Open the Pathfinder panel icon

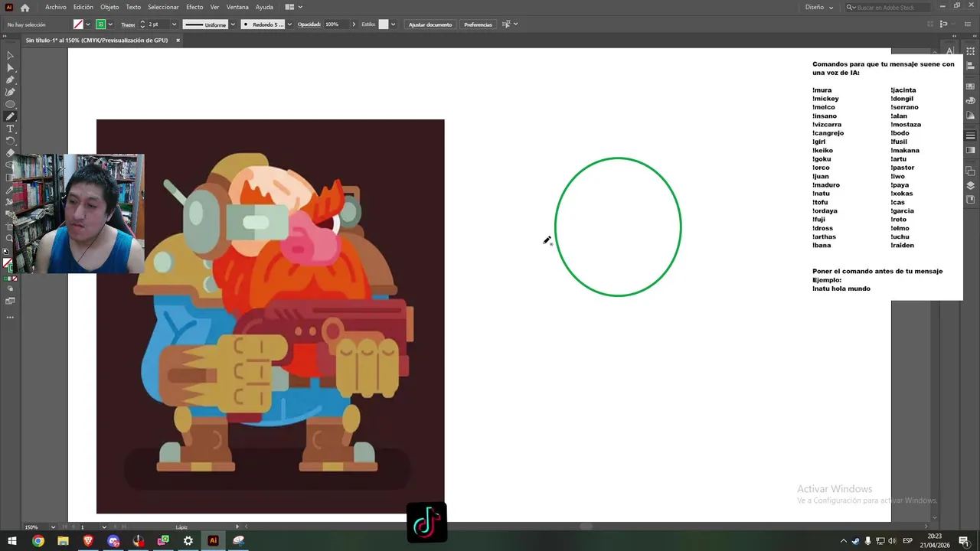pos(970,171)
